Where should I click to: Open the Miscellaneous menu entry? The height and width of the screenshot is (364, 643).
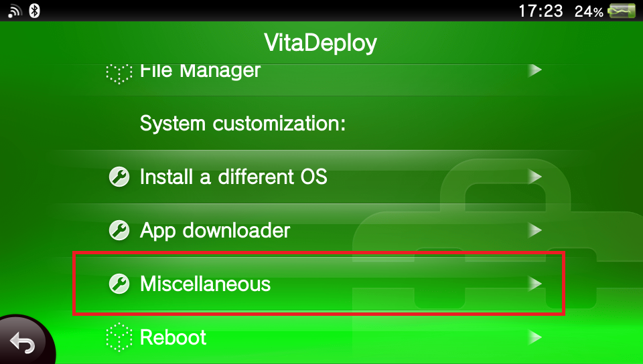click(x=205, y=284)
